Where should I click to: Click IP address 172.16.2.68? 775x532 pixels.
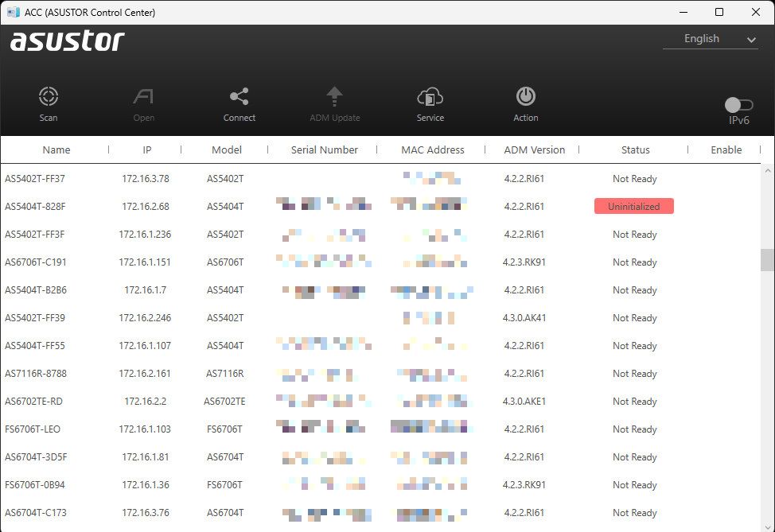tap(146, 207)
